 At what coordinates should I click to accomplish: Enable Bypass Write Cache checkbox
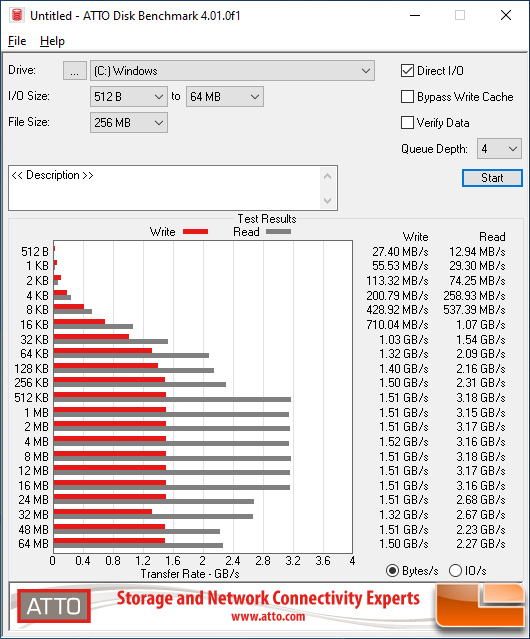pyautogui.click(x=407, y=97)
